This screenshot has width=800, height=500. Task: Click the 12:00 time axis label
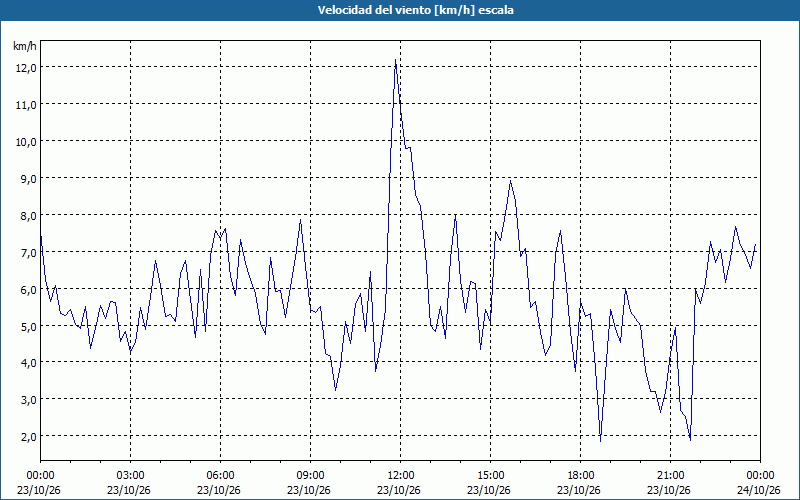(401, 476)
